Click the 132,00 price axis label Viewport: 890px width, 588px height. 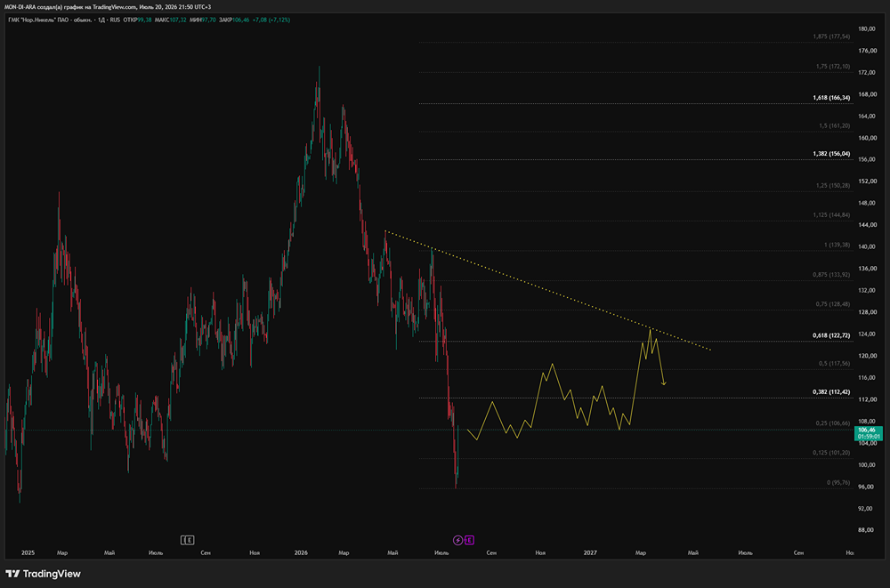point(867,290)
